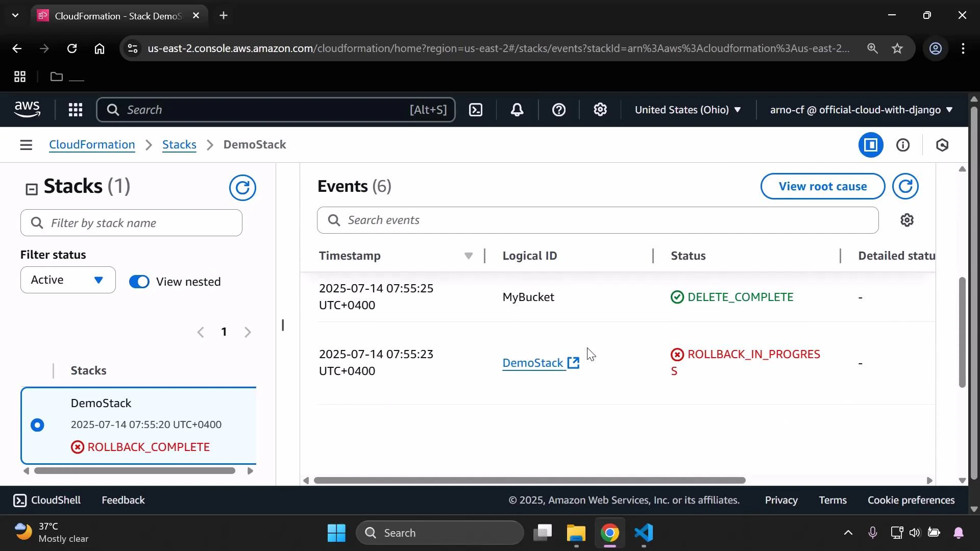
Task: Select the DemoStack radio button
Action: tap(37, 425)
